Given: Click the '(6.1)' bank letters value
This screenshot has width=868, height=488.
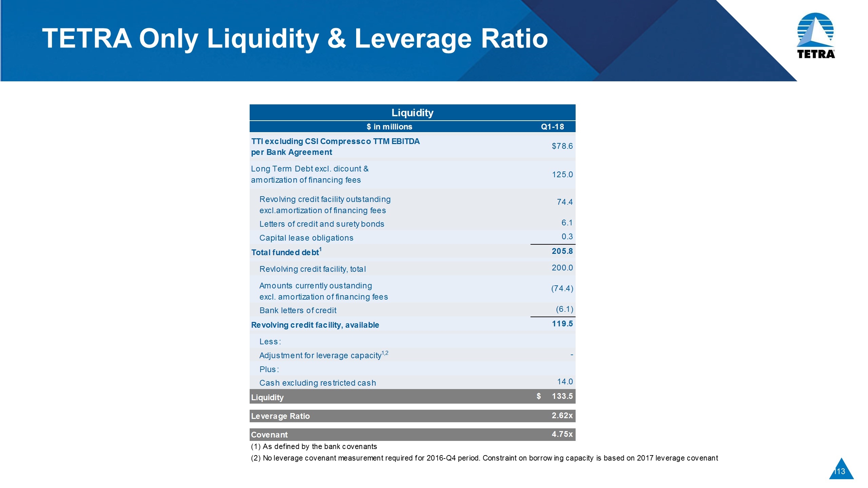Looking at the screenshot, I should coord(564,309).
